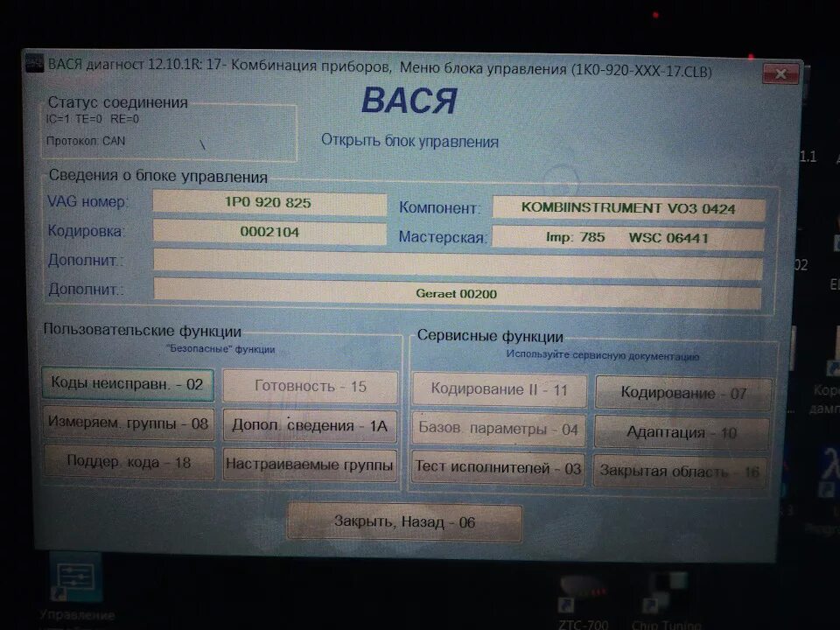The image size is (840, 630).
Task: Click the Компонент field KOMBIINSTRUMENT VO3 0424
Action: tap(629, 208)
